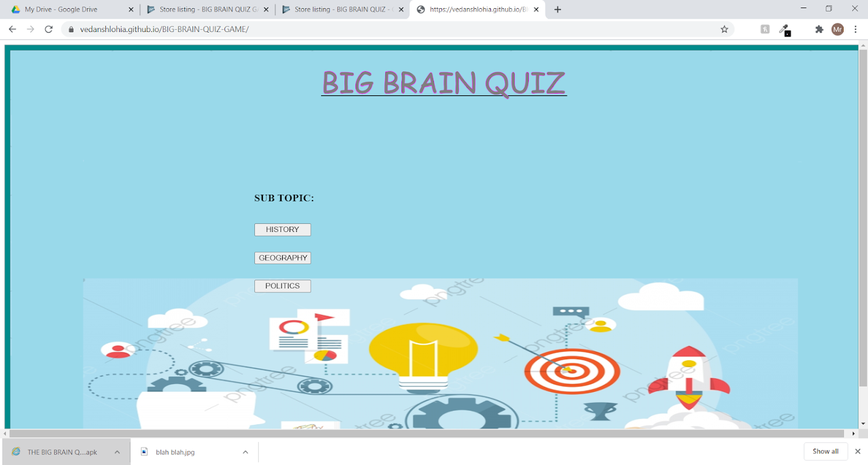Click the address bar URL

click(165, 29)
